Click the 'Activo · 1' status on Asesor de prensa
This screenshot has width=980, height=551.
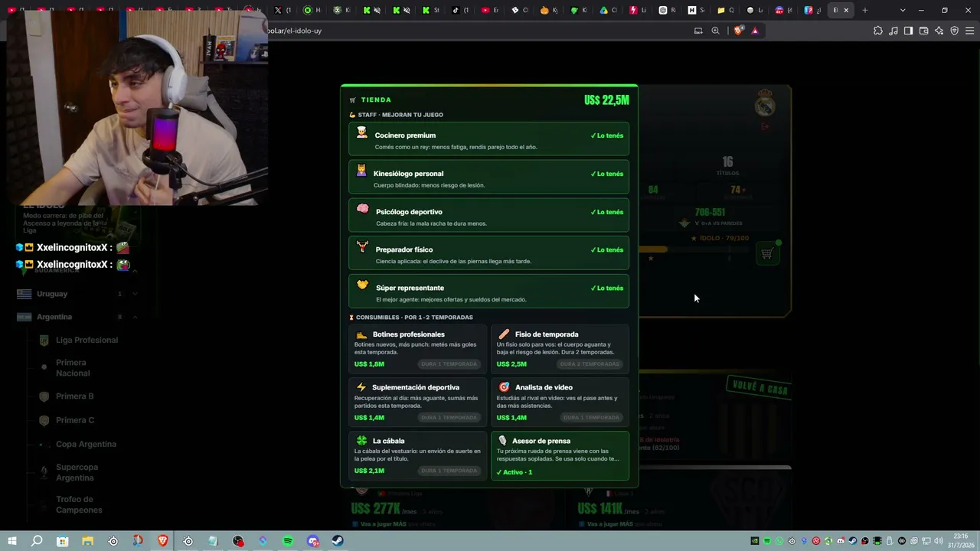tap(514, 472)
